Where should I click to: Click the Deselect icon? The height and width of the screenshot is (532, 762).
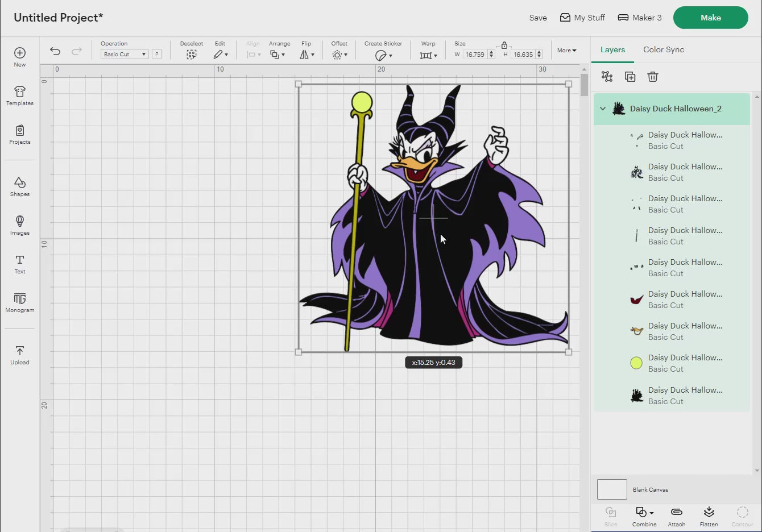[x=192, y=55]
